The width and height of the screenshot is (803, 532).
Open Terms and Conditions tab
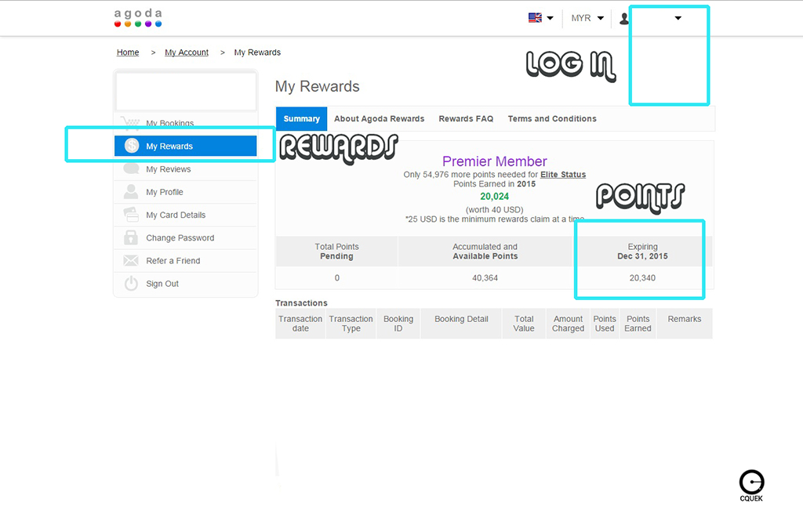[x=552, y=118]
